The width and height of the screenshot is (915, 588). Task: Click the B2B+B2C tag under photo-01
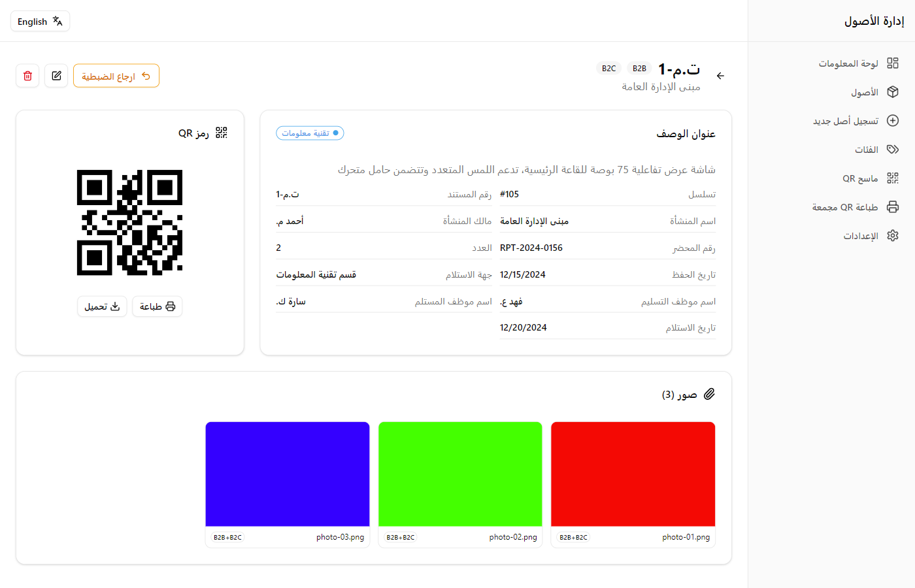(x=573, y=537)
